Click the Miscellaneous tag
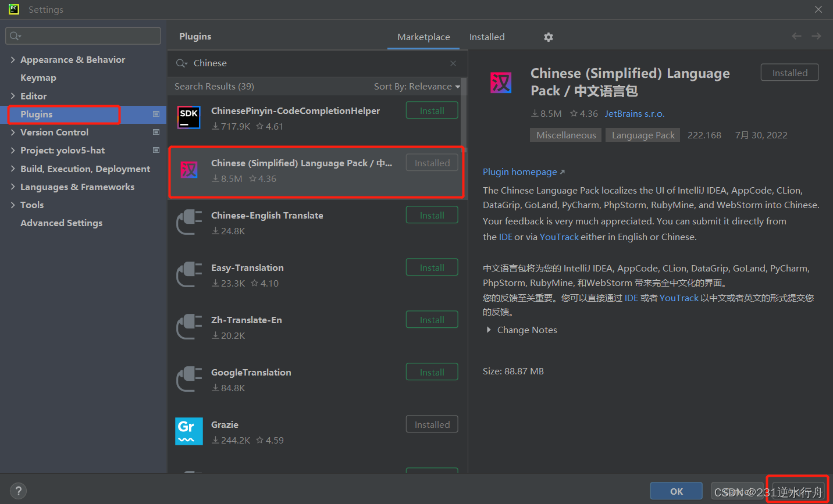 pyautogui.click(x=566, y=135)
